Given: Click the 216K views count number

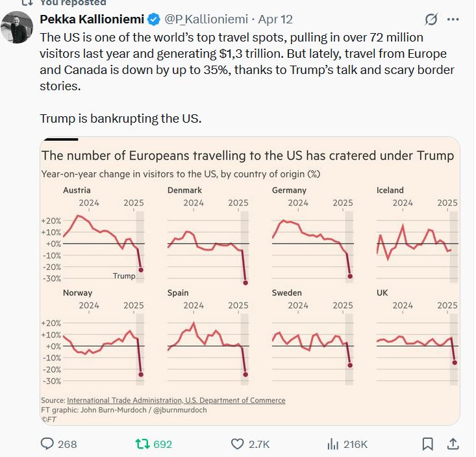Looking at the screenshot, I should pos(355,444).
